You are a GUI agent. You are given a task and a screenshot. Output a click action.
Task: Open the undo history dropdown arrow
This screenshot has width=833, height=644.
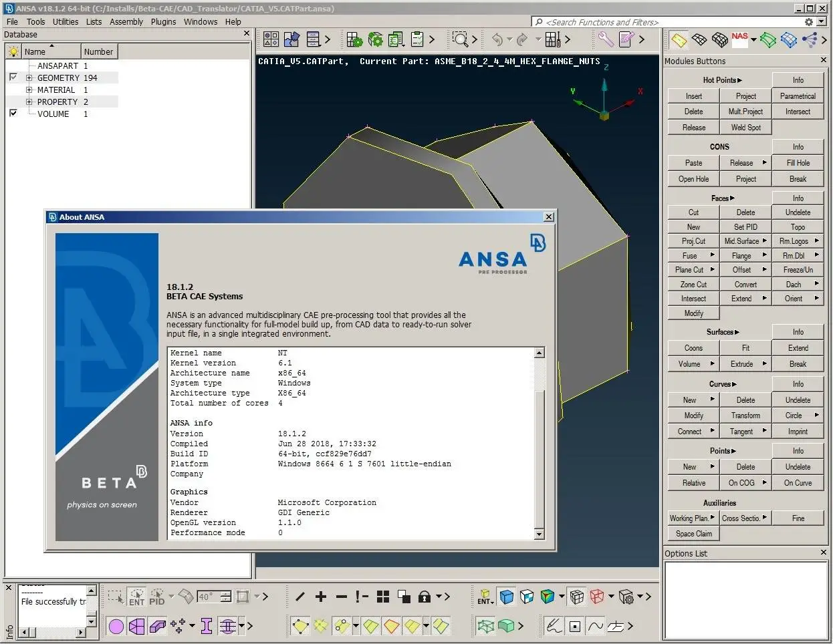tap(509, 40)
